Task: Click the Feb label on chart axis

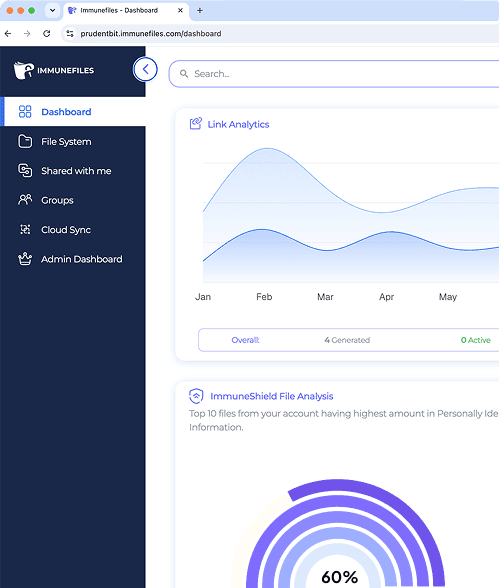Action: click(264, 297)
